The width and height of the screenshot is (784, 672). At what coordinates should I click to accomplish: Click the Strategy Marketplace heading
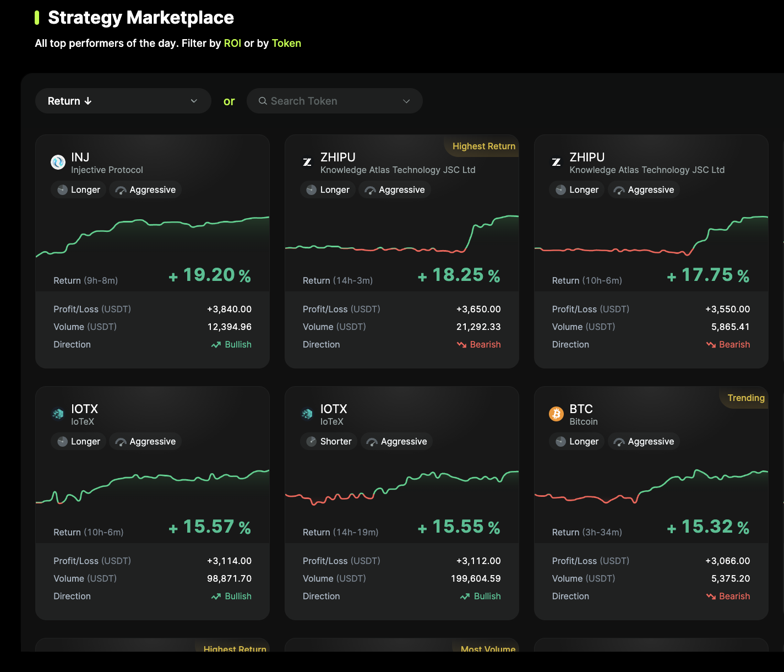[141, 18]
